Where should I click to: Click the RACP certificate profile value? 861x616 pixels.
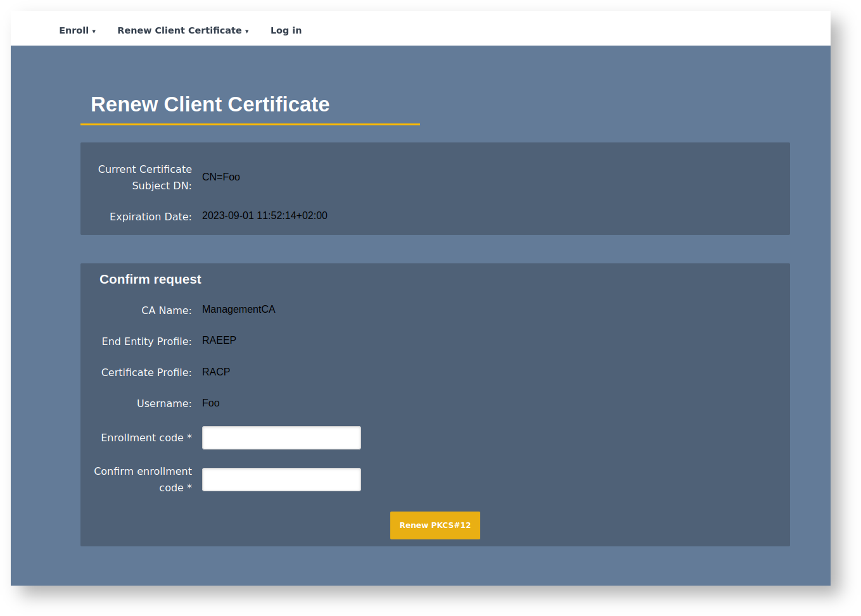[215, 372]
